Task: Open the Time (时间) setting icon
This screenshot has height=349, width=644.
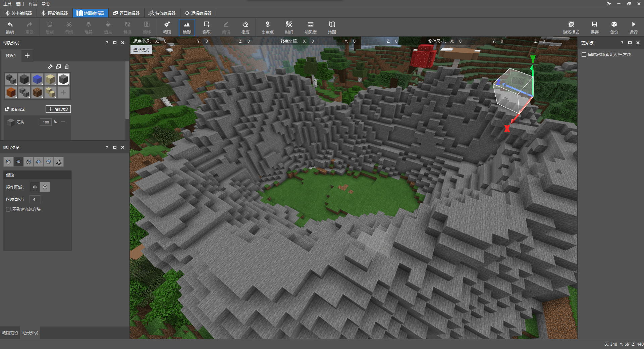Action: (x=289, y=27)
